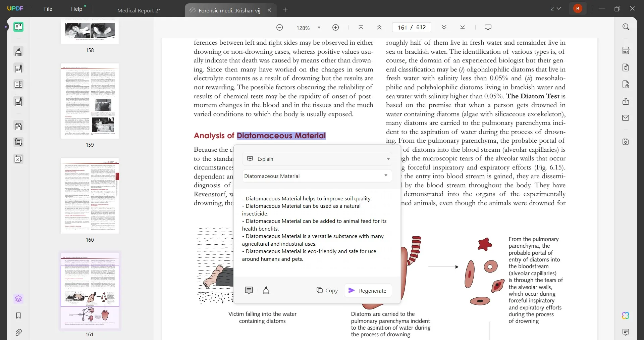Open the Batch copy tool in left sidebar
Image resolution: width=644 pixels, height=340 pixels.
18,159
